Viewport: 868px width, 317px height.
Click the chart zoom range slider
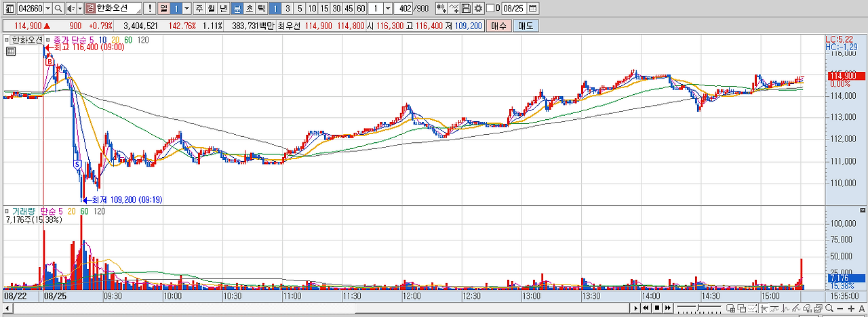[699, 308]
